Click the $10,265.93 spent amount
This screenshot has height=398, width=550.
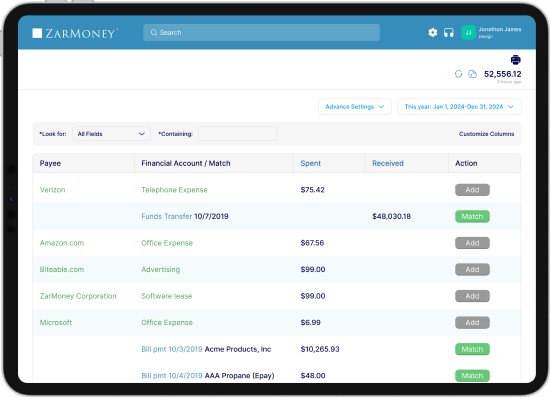coord(320,349)
